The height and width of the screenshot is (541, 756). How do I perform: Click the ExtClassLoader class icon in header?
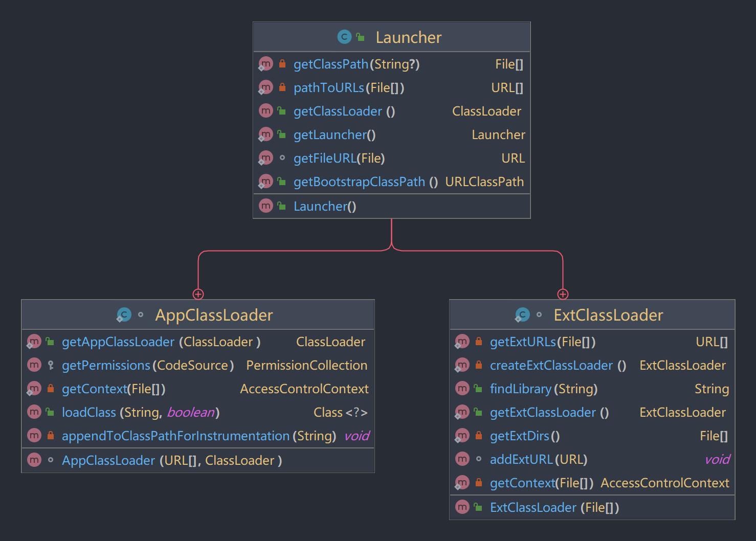[522, 314]
